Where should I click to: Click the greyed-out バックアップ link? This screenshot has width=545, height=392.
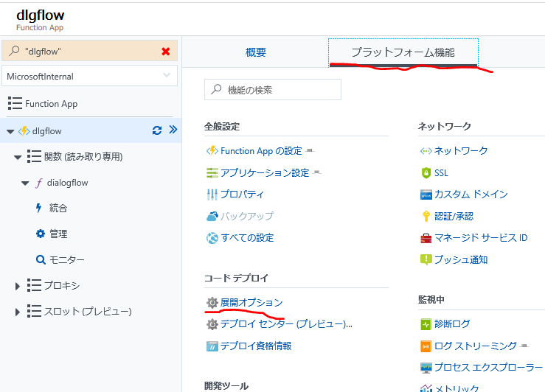(247, 216)
